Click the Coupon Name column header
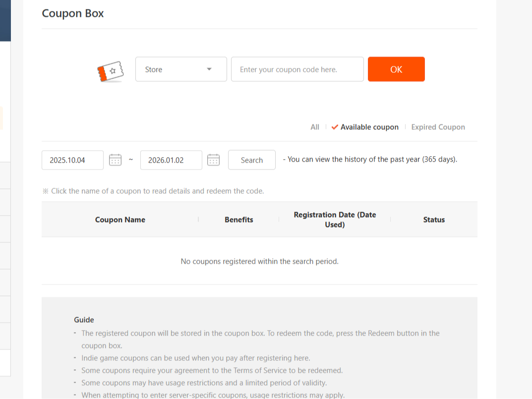The width and height of the screenshot is (532, 399). pyautogui.click(x=120, y=220)
